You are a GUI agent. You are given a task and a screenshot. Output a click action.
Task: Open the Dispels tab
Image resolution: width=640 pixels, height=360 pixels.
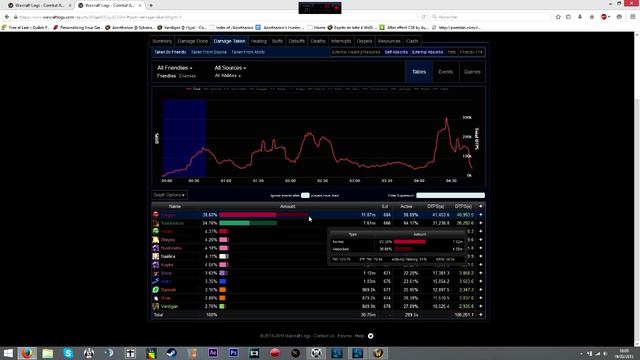point(364,41)
